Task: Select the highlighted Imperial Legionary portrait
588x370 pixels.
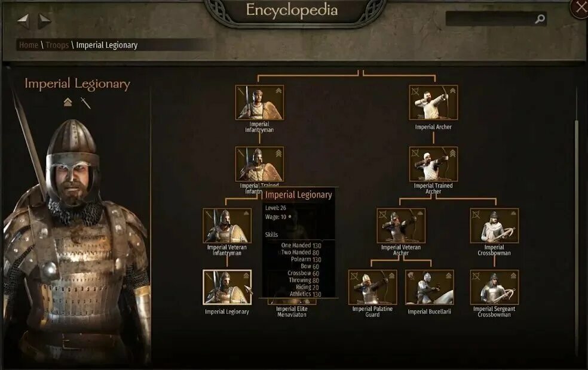Action: [x=227, y=287]
